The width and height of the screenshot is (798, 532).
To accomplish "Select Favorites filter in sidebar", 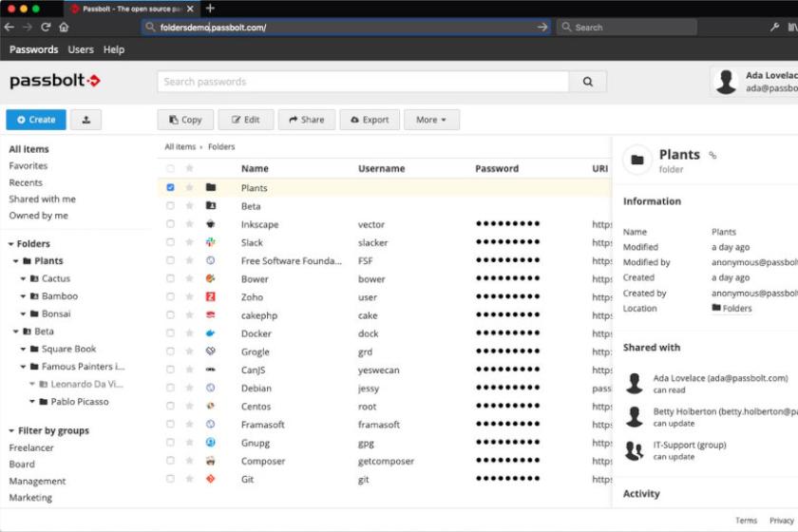I will [28, 165].
